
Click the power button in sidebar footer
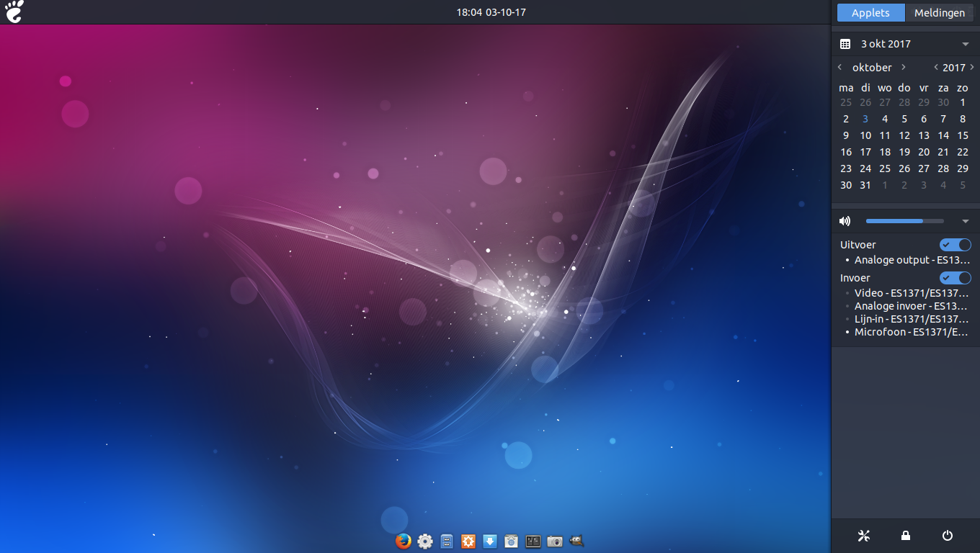tap(948, 535)
